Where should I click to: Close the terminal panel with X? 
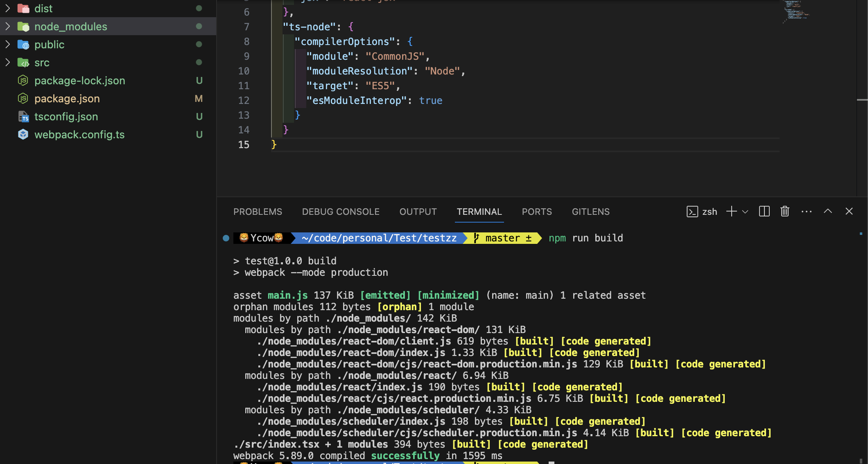point(849,212)
